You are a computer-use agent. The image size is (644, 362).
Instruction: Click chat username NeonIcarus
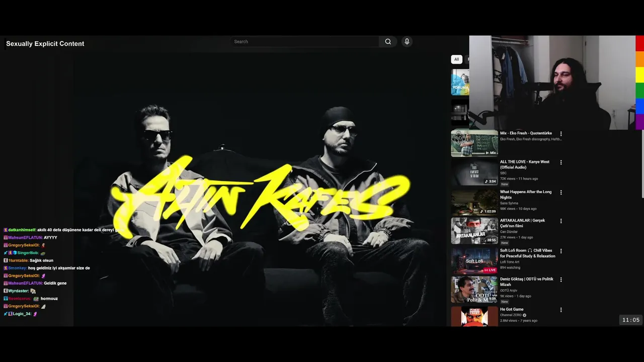[x=19, y=299]
